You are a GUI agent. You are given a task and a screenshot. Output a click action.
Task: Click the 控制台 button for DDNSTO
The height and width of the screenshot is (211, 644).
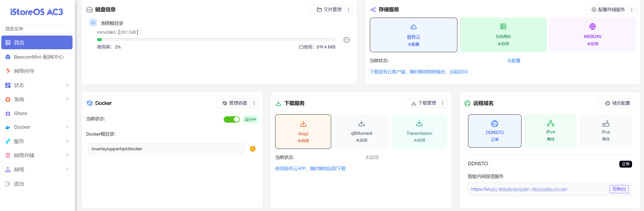coord(619,189)
